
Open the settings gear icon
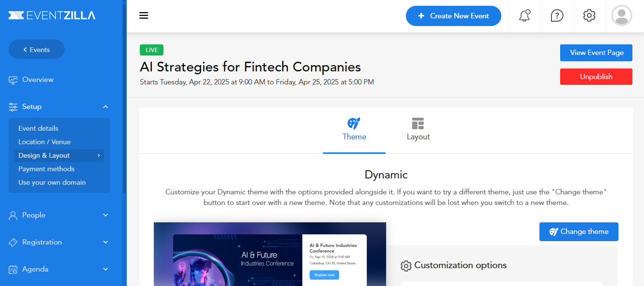[589, 15]
